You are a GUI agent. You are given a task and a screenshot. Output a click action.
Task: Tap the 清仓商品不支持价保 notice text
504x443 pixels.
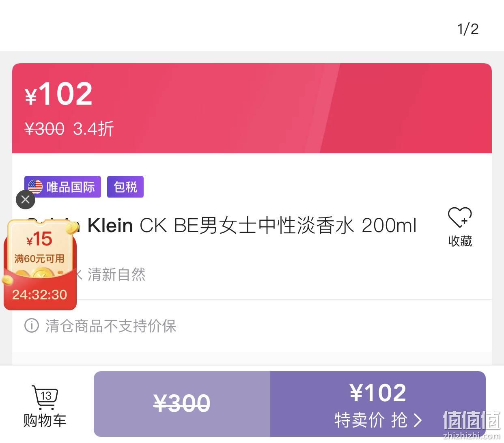(x=111, y=326)
